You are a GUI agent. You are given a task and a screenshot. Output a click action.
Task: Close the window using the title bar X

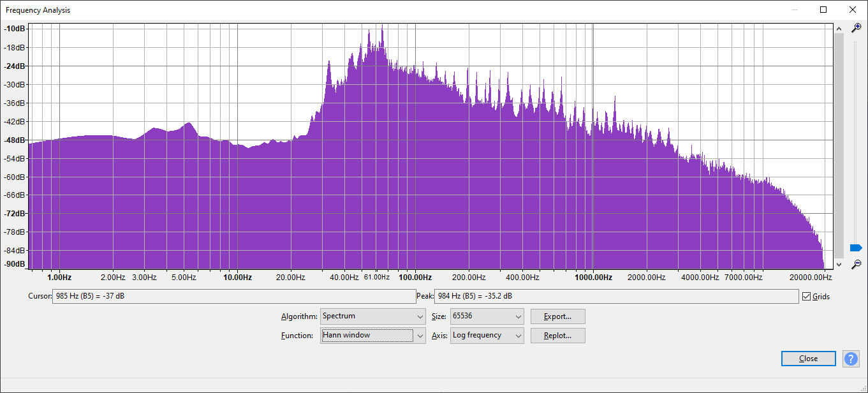pyautogui.click(x=853, y=10)
